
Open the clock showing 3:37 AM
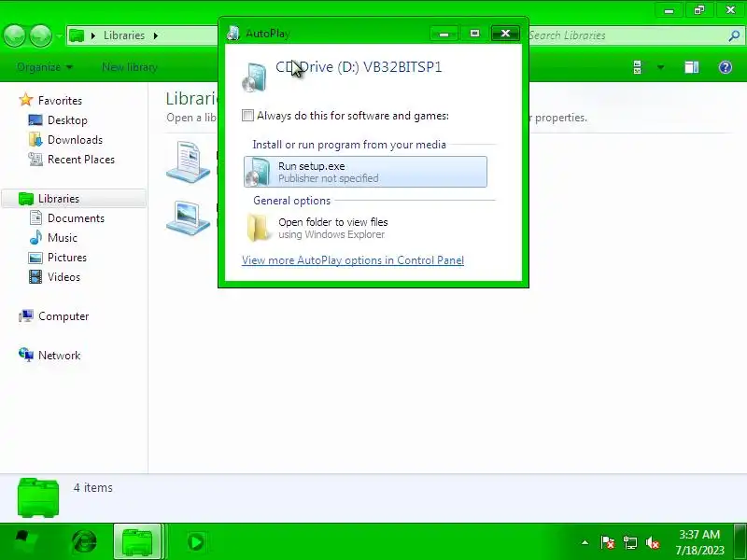coord(699,542)
